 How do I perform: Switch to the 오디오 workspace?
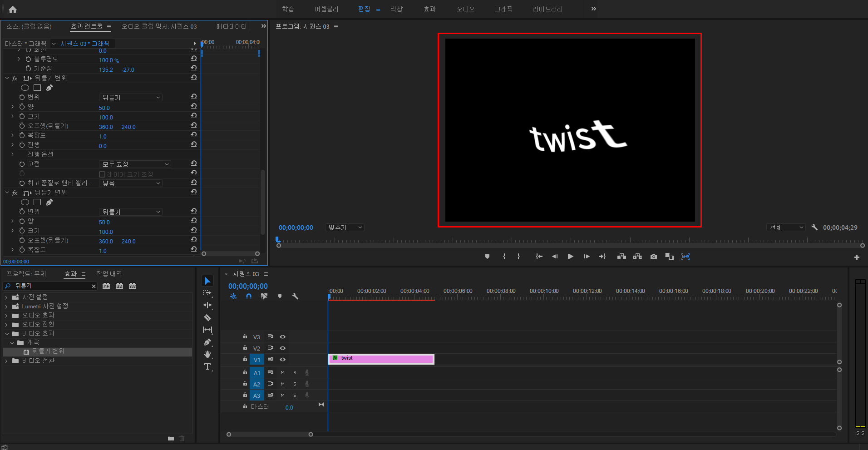point(465,9)
